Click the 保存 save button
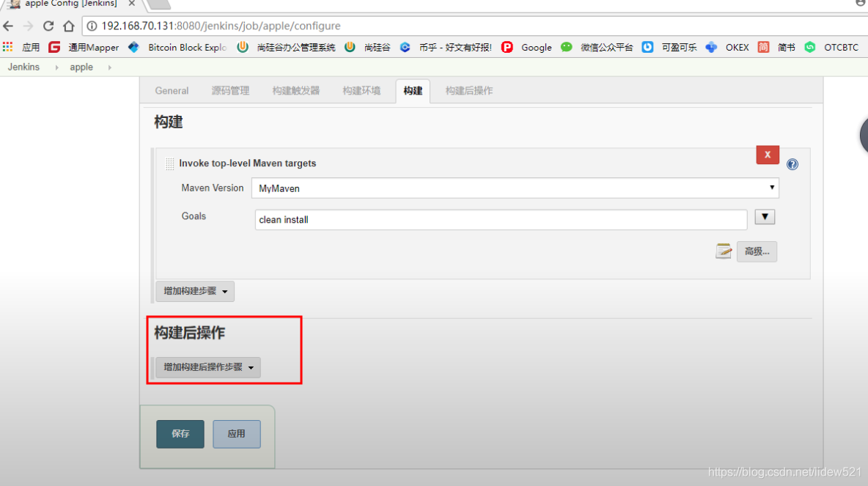Viewport: 868px width, 486px height. point(180,434)
